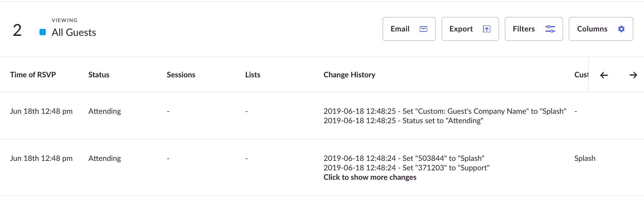This screenshot has width=644, height=198.
Task: Click the blue All Guests color square
Action: point(43,32)
